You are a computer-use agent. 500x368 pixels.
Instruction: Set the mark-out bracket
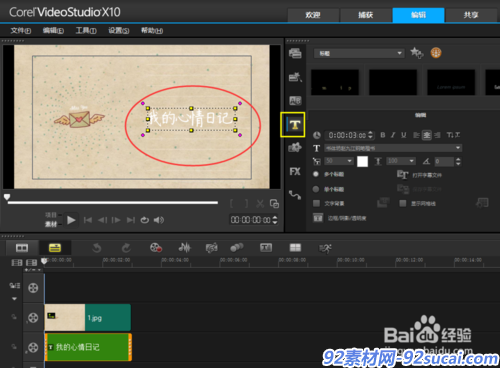[246, 203]
